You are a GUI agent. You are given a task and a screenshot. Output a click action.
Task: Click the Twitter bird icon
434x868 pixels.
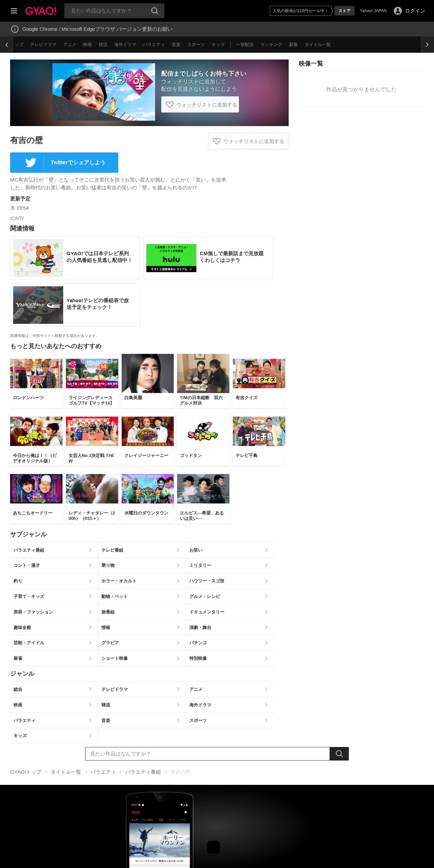click(31, 163)
